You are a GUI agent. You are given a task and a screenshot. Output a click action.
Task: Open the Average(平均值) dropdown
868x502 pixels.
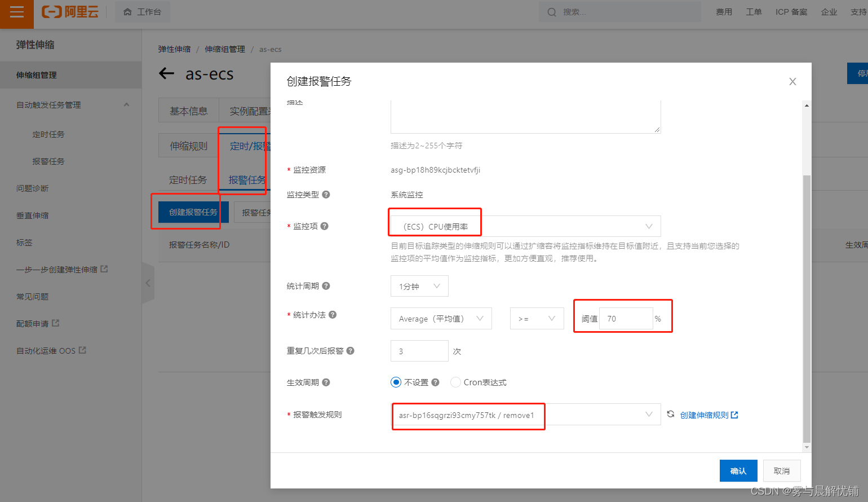pyautogui.click(x=441, y=319)
